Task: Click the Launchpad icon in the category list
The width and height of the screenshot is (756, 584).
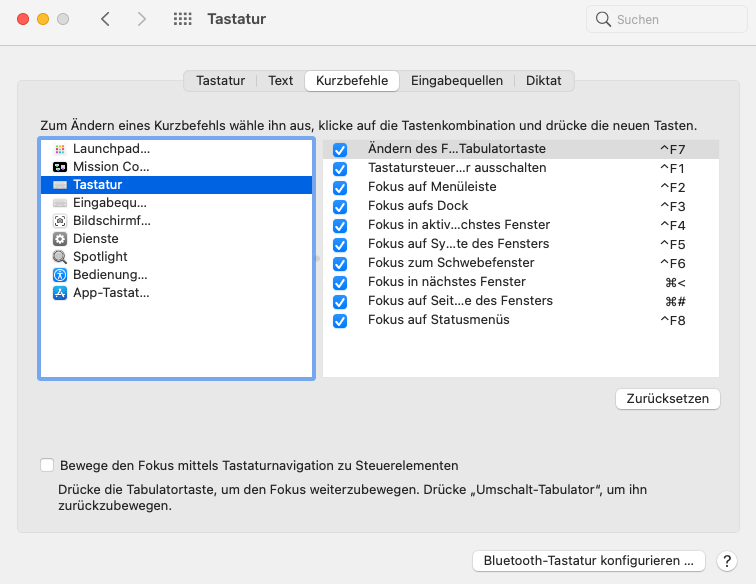Action: 60,149
